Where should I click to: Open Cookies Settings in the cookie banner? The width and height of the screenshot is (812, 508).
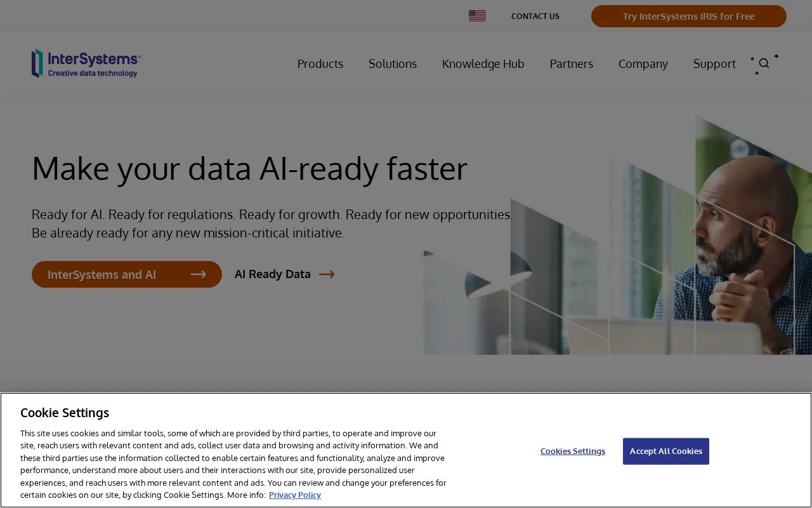click(573, 451)
